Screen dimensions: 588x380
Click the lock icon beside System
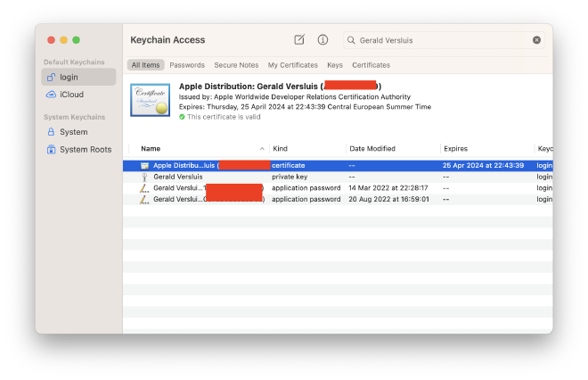pyautogui.click(x=51, y=132)
